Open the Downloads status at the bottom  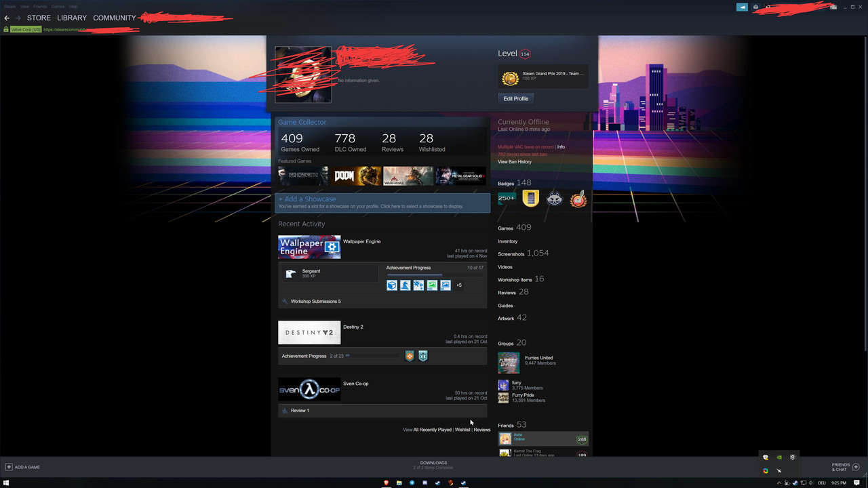(x=433, y=465)
